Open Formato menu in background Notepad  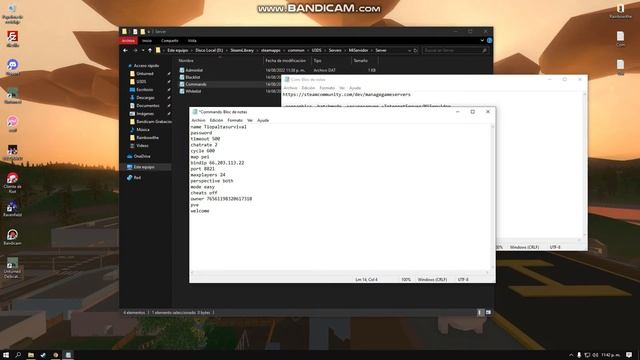[327, 88]
